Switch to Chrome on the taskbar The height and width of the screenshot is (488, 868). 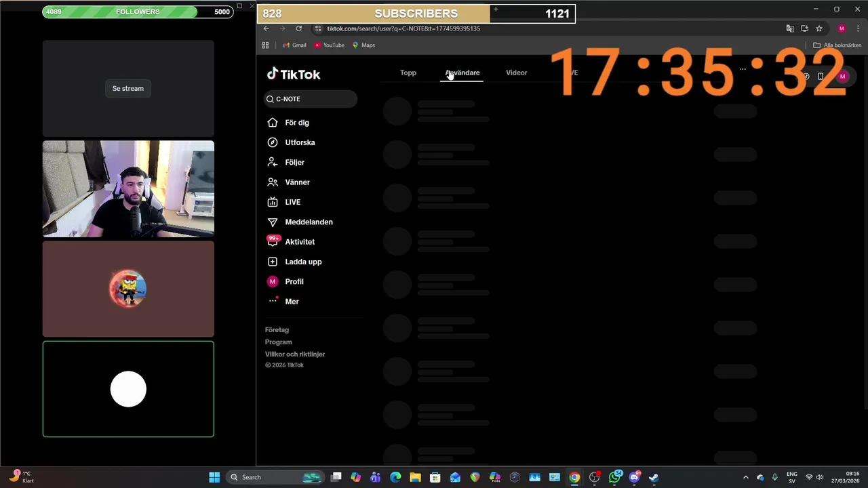pyautogui.click(x=574, y=477)
